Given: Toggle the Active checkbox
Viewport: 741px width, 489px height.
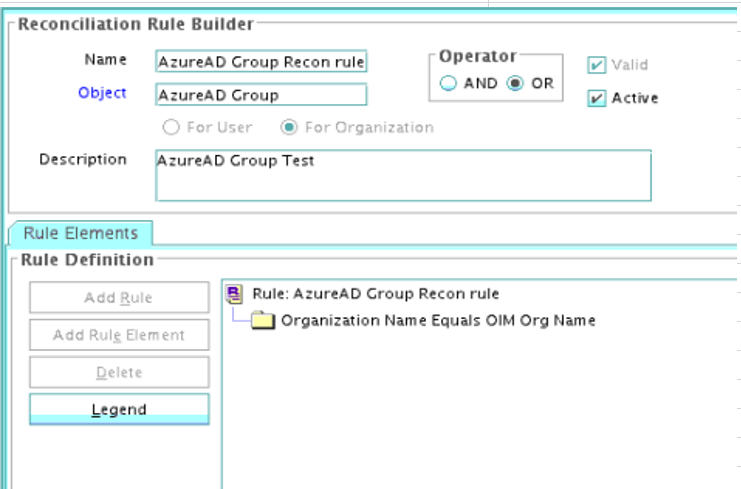Looking at the screenshot, I should [596, 98].
